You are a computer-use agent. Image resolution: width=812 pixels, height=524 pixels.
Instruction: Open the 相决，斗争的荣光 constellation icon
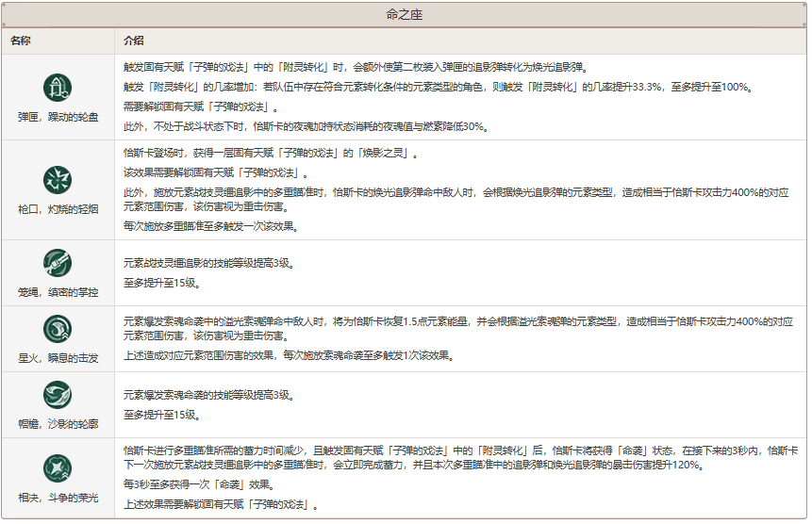[x=58, y=467]
